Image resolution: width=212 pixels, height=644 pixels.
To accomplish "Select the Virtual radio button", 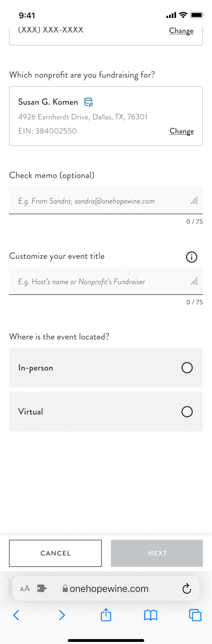I will click(x=187, y=411).
